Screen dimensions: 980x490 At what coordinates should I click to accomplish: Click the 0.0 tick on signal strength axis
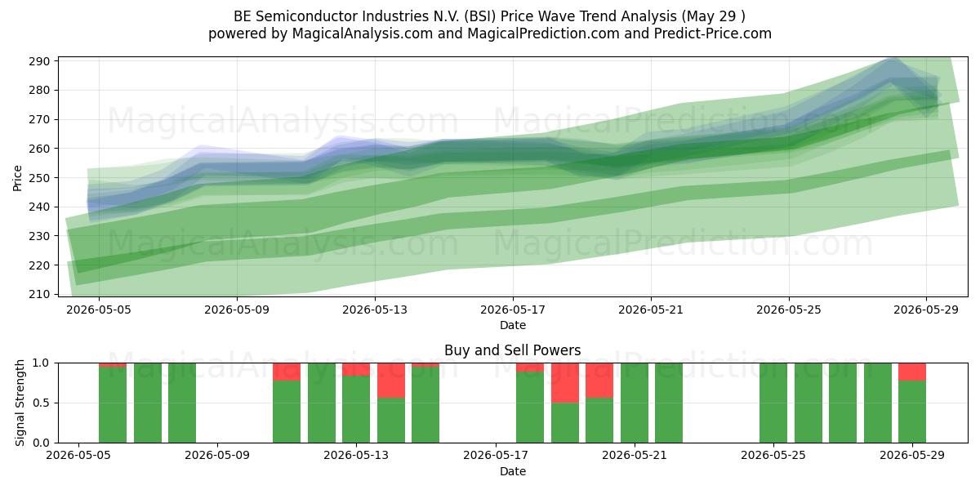[x=42, y=443]
